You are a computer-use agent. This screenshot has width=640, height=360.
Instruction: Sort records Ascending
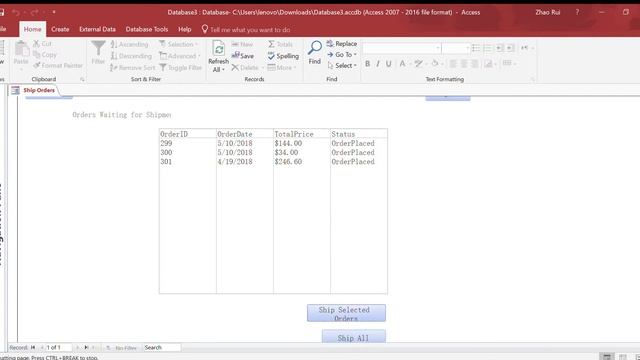tap(129, 44)
